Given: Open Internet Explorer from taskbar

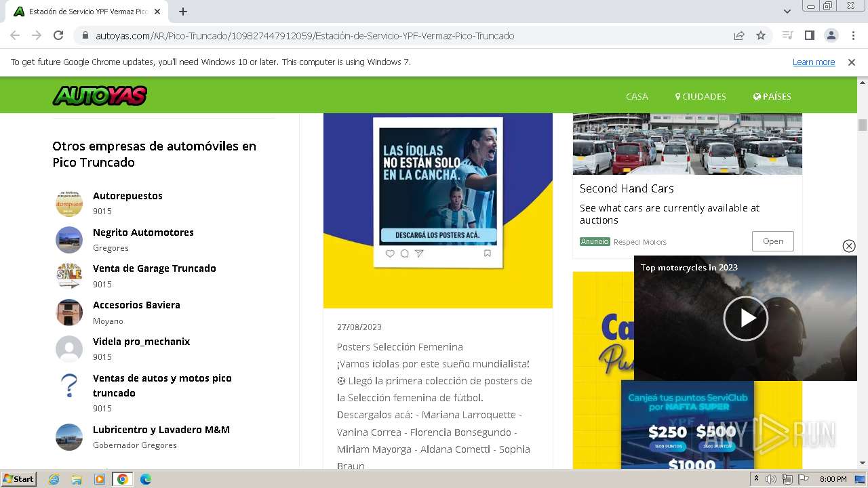Looking at the screenshot, I should (54, 479).
